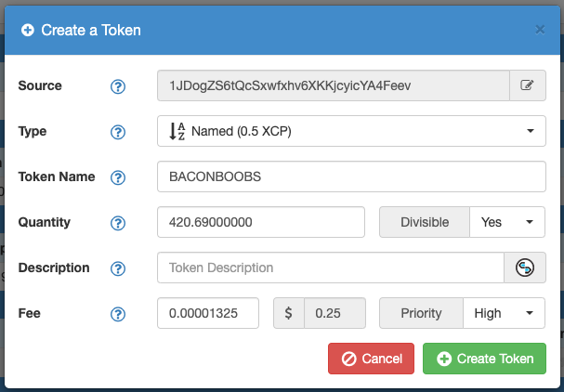Screen dimensions: 564x392
Task: Show help for the Fee field
Action: (118, 314)
